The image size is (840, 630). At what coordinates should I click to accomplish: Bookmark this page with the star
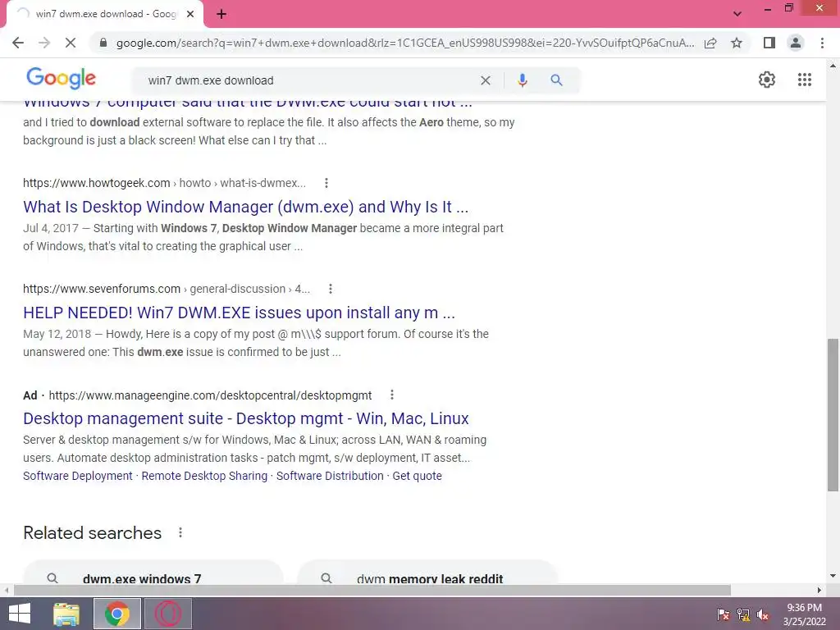[737, 43]
